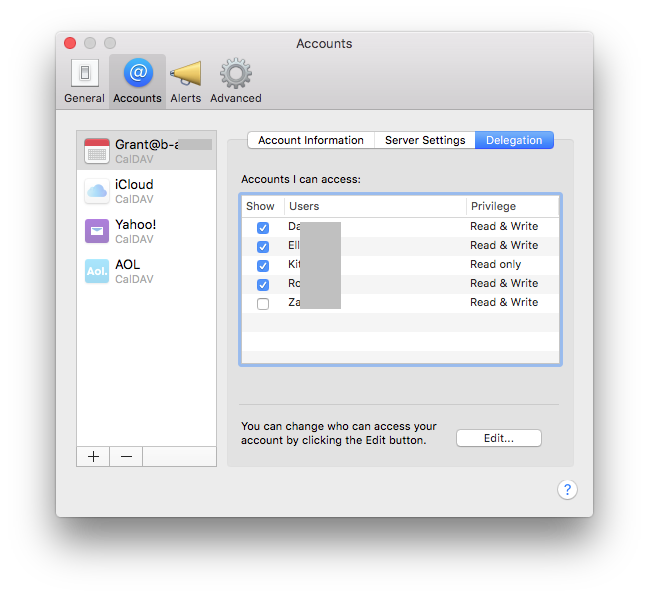The width and height of the screenshot is (649, 597).
Task: Select the Yahoo! CalDAV account
Action: coord(147,231)
